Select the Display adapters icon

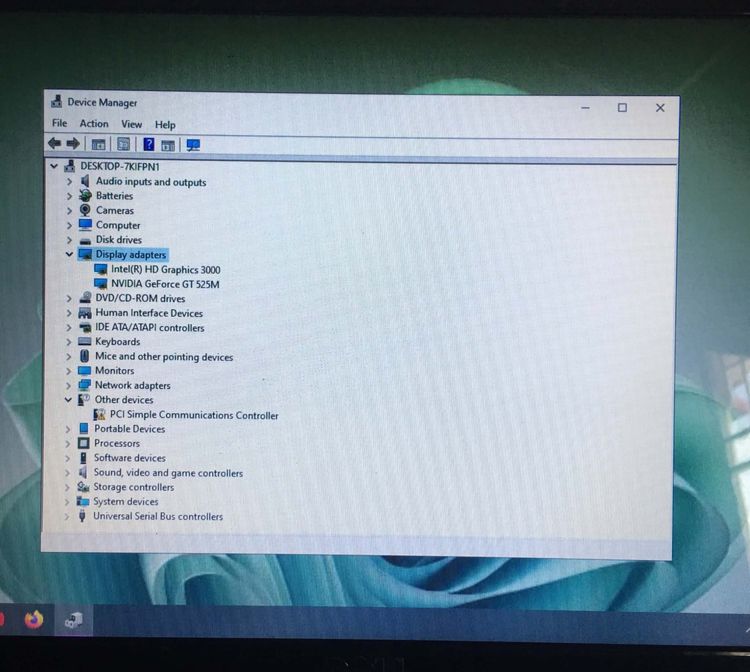[85, 254]
